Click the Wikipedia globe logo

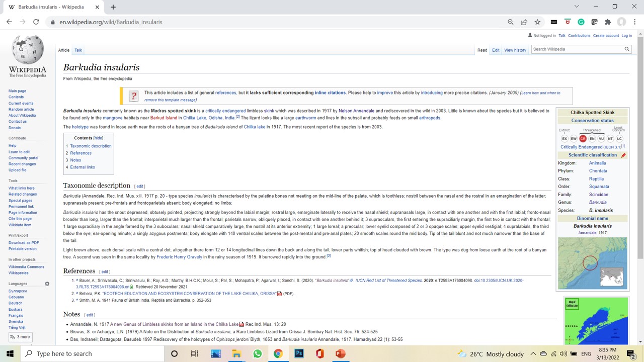pos(27,50)
